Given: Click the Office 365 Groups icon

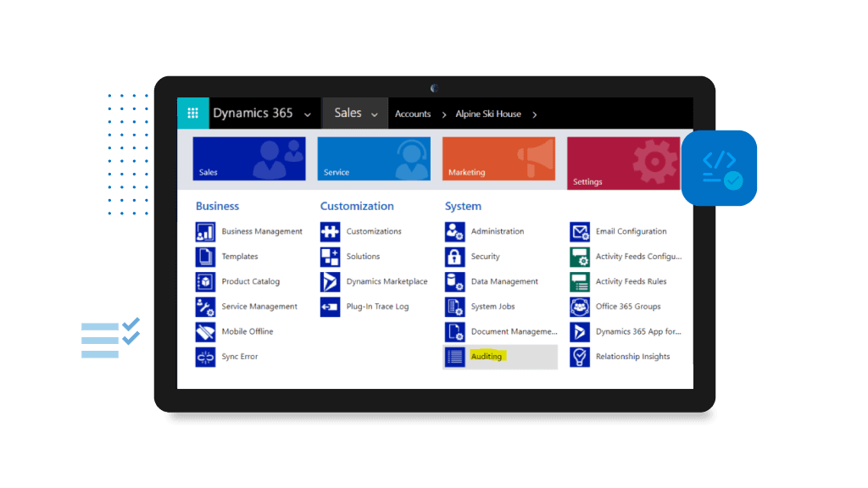Looking at the screenshot, I should (x=580, y=307).
